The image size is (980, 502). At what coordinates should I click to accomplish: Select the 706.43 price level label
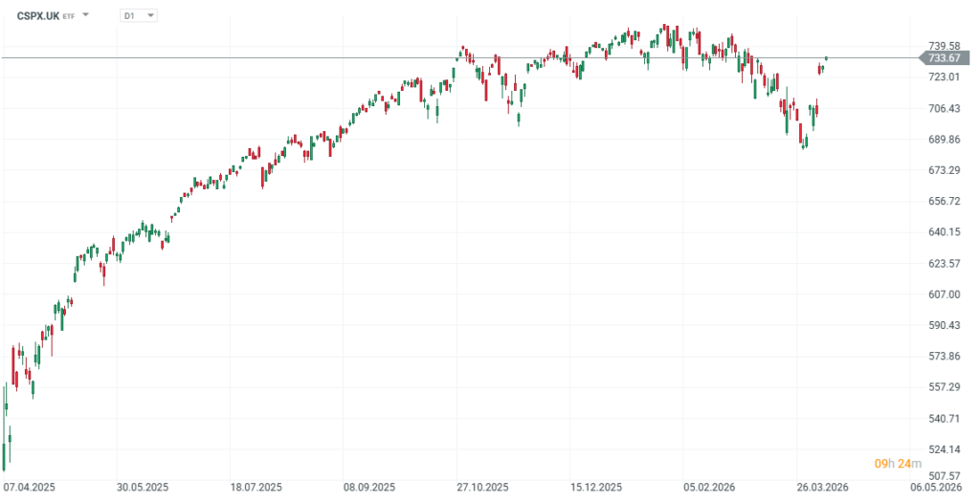[944, 108]
